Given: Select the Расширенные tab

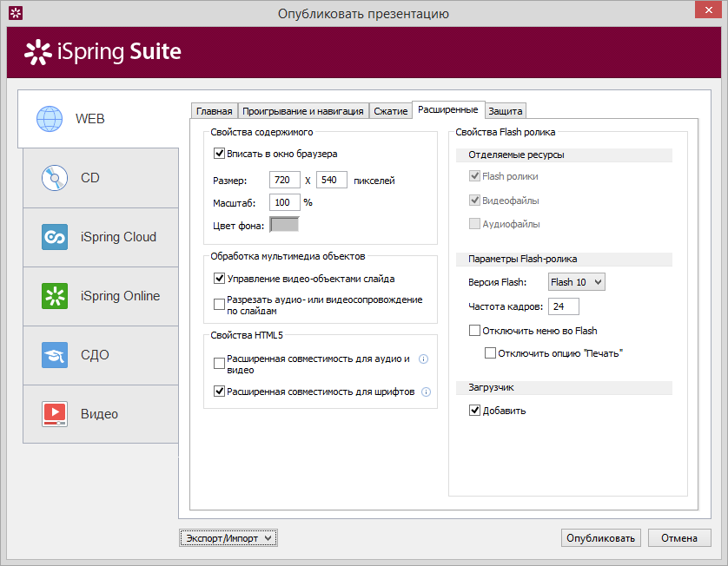Looking at the screenshot, I should coord(448,110).
